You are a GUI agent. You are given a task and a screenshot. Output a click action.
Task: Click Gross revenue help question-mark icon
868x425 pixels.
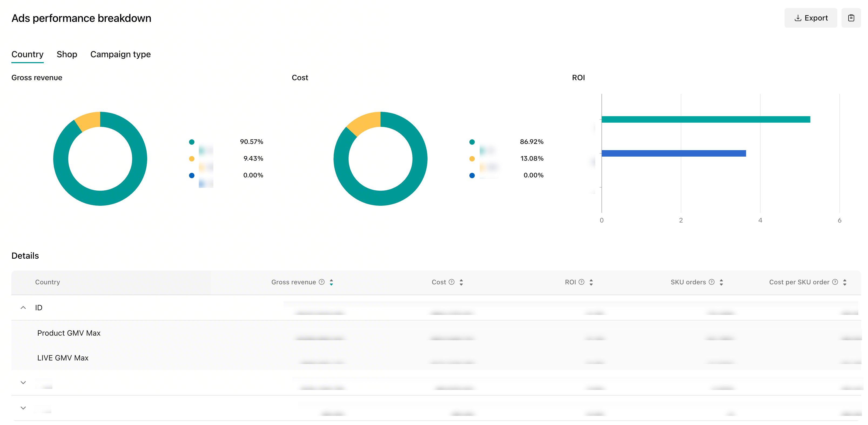(x=322, y=282)
